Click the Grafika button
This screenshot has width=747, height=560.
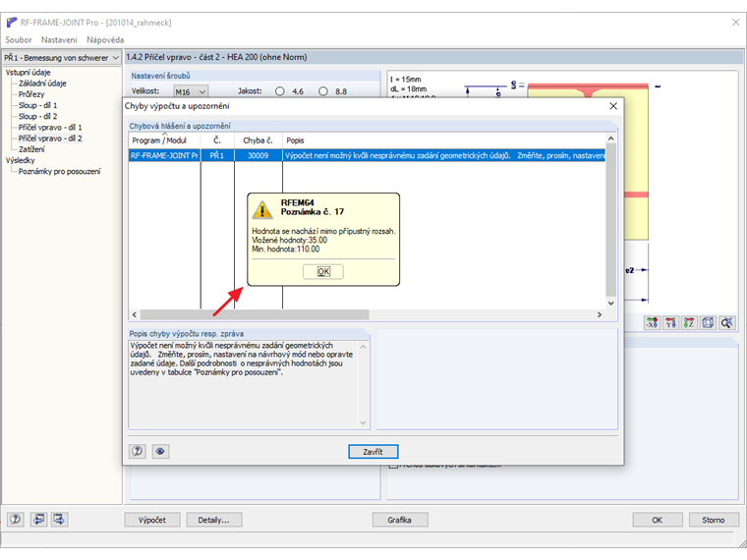[400, 520]
